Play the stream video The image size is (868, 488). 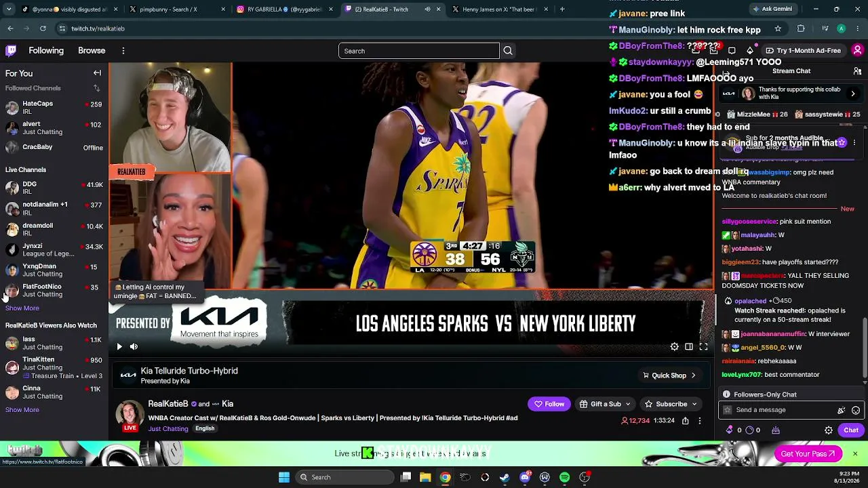[x=119, y=347]
